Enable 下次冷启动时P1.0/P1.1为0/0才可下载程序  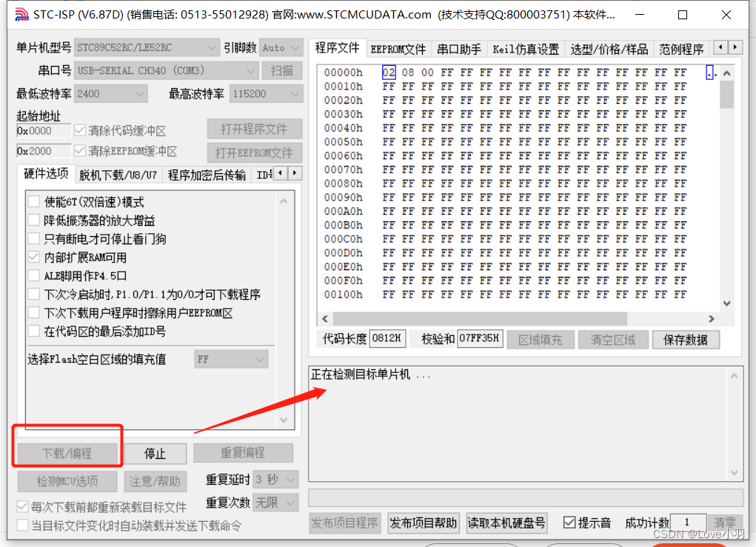(34, 294)
